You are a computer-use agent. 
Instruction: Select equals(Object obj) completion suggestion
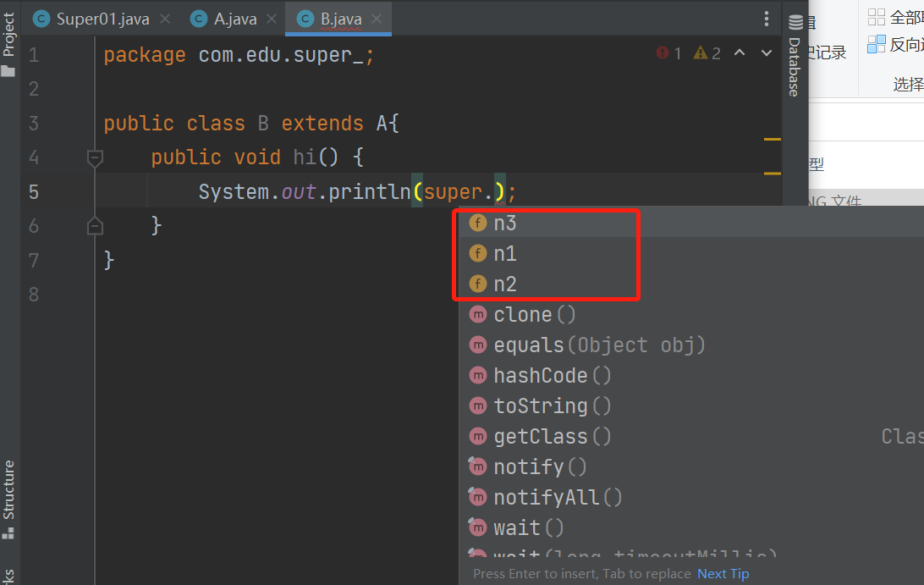click(599, 345)
